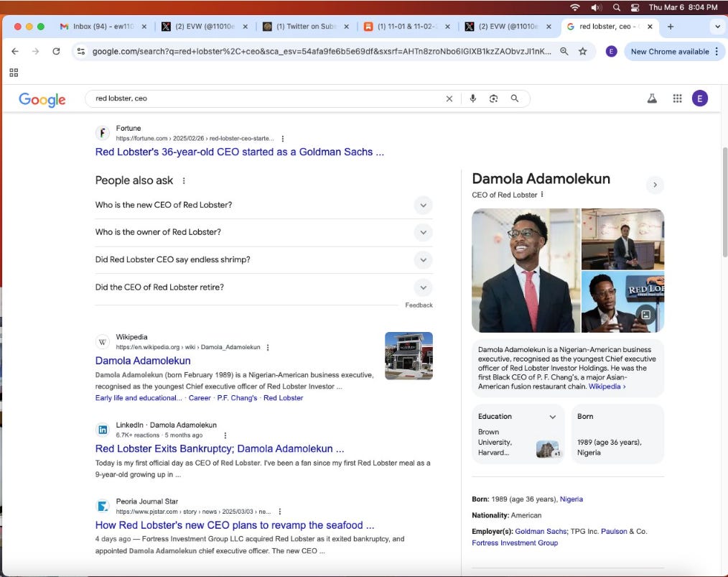The image size is (728, 577).
Task: Open the apps grid icon in the bookmarks bar
Action: click(14, 73)
